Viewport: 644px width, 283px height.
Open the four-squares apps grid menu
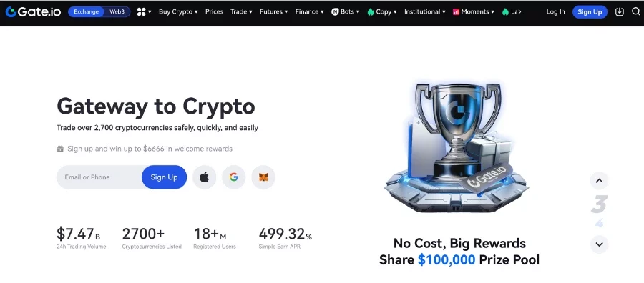pos(144,12)
